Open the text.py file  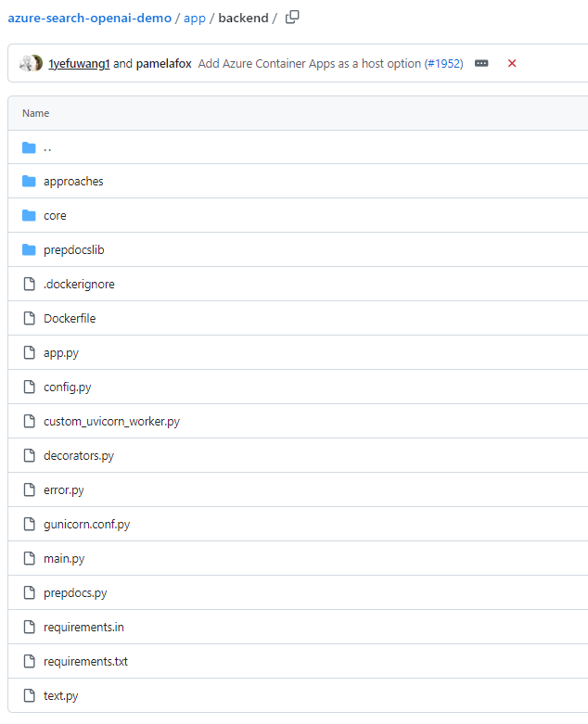click(61, 696)
